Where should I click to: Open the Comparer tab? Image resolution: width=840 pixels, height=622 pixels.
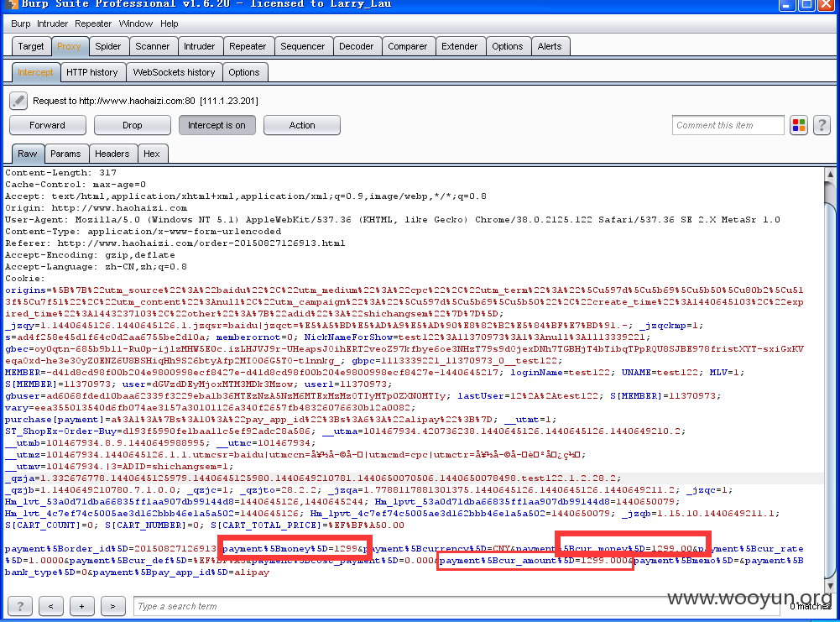click(x=408, y=46)
